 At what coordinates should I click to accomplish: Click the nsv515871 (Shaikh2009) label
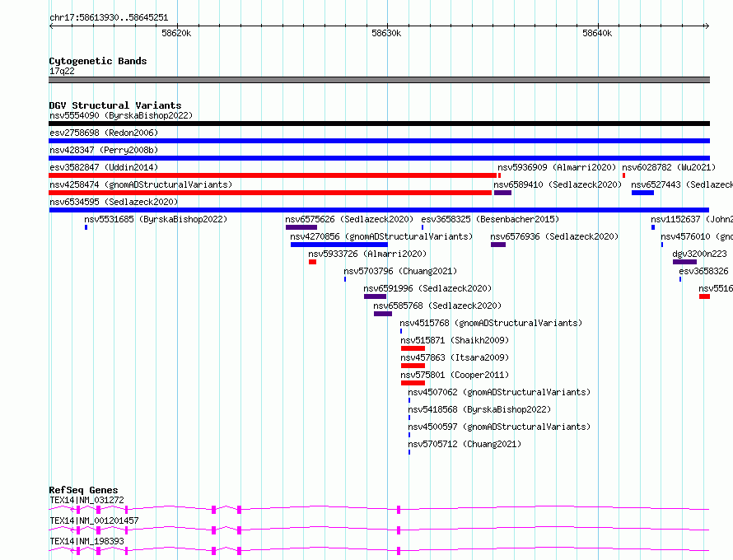455,340
